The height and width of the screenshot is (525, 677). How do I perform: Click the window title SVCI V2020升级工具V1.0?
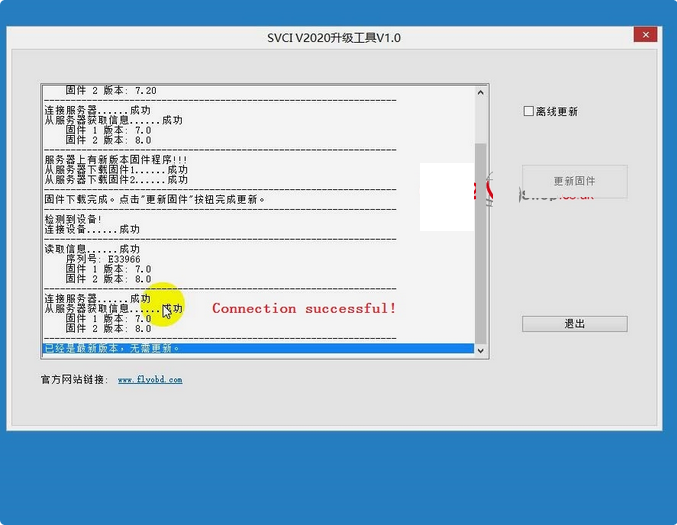coord(334,38)
